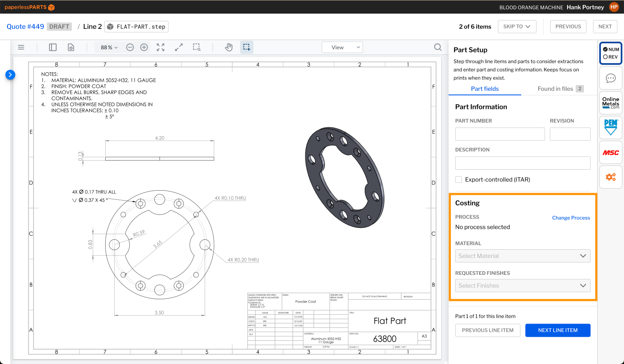Open the Select Finishes dropdown
The image size is (624, 364).
pyautogui.click(x=522, y=286)
